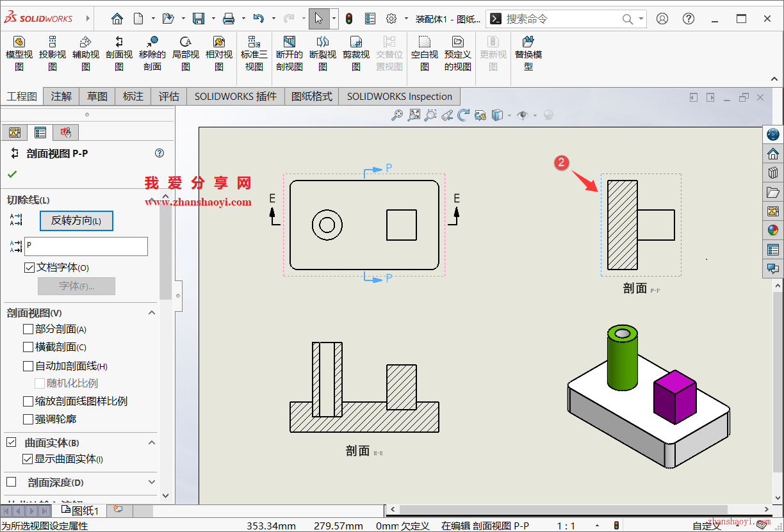
Task: Enable the 缩放剖面线图样比例 checkbox
Action: coord(28,401)
